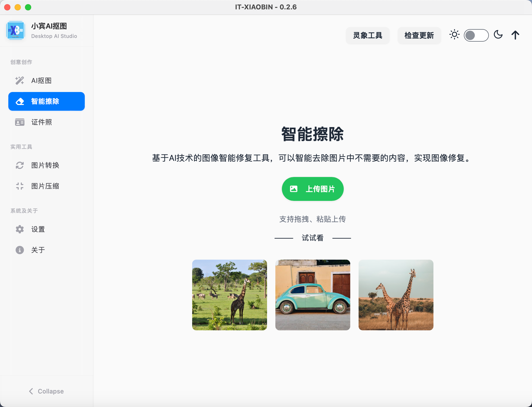Viewport: 532px width, 407px height.
Task: Click the 支持拖拽、粘贴上传 hint text
Action: pyautogui.click(x=313, y=219)
